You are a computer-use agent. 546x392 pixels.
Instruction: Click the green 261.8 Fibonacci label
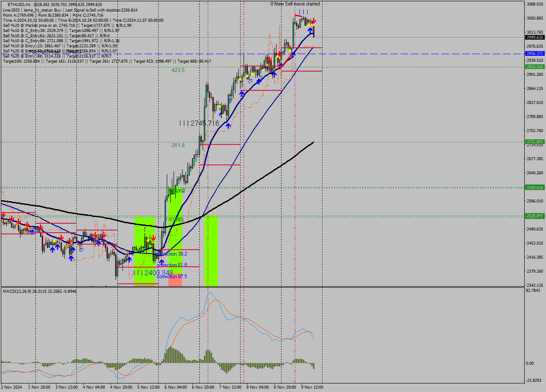point(178,145)
